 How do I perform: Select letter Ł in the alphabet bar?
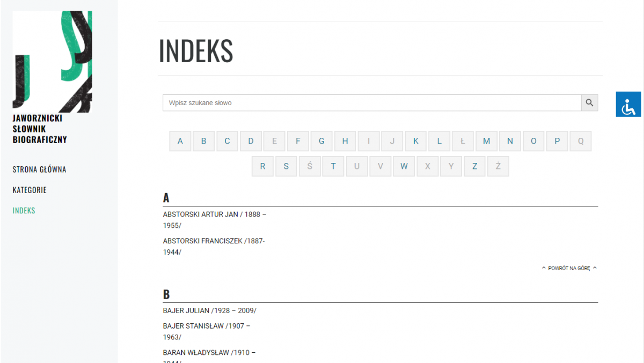[x=463, y=141]
